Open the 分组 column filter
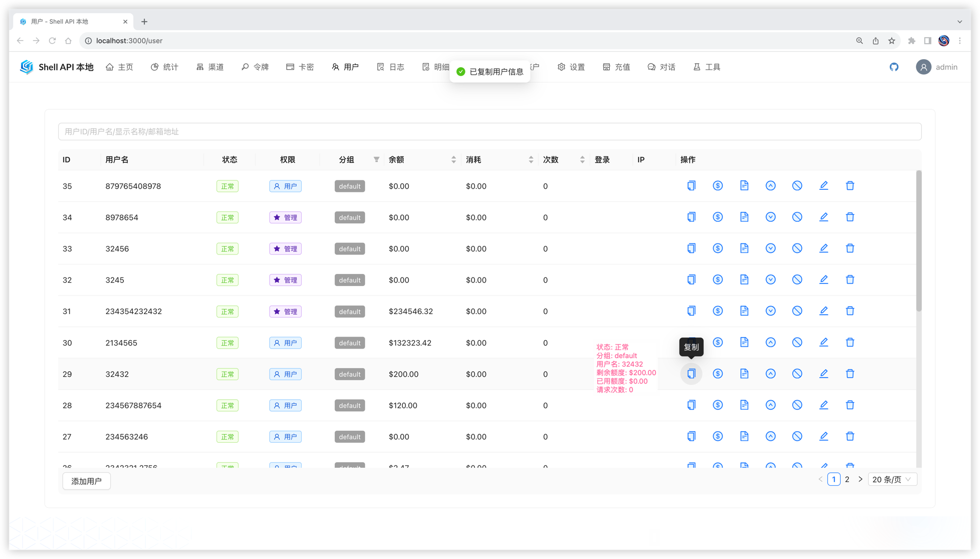980x559 pixels. point(376,160)
